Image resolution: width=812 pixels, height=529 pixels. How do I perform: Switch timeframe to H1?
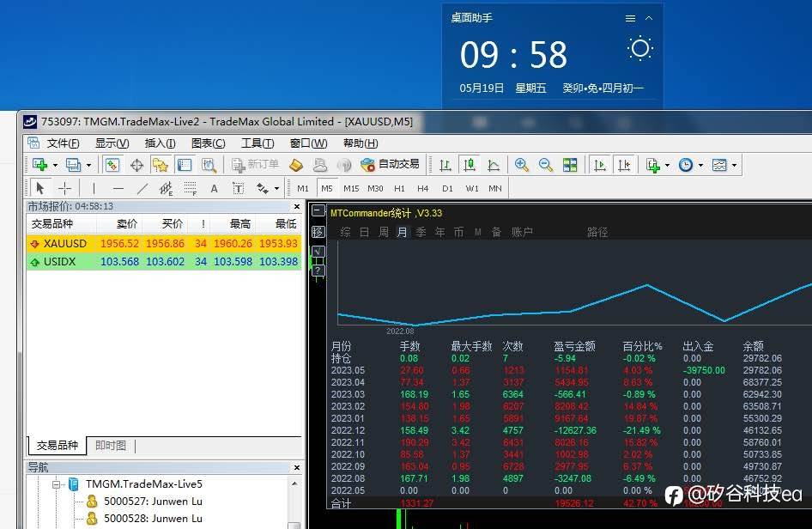tap(399, 189)
